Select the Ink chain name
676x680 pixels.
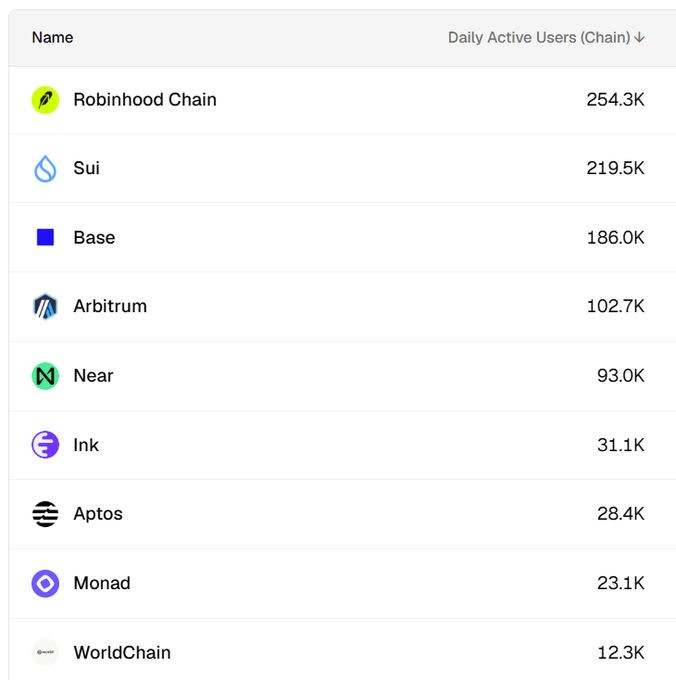pos(86,445)
